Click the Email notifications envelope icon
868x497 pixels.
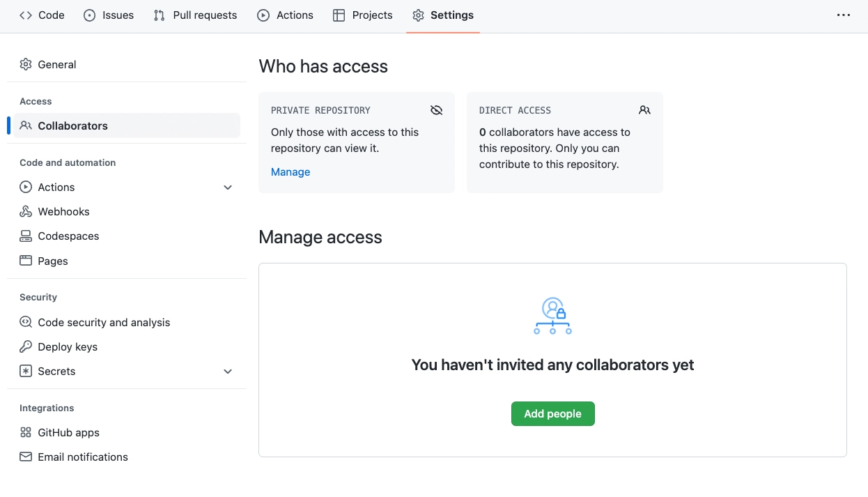(x=26, y=457)
